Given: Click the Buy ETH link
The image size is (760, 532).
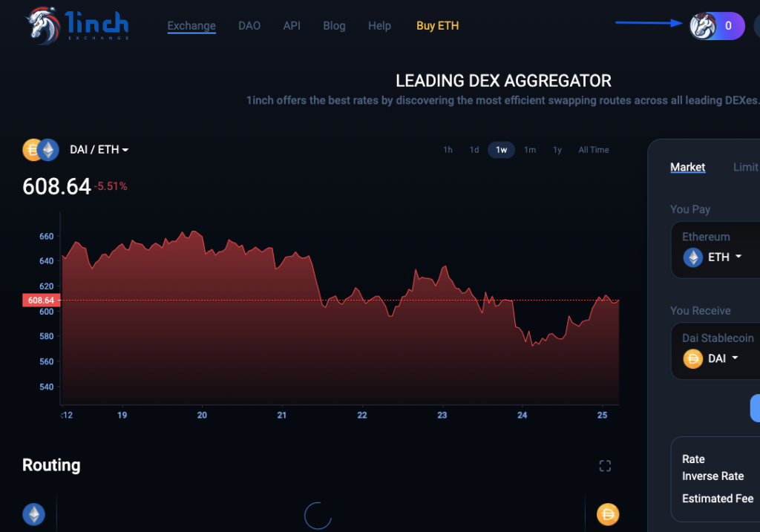Looking at the screenshot, I should pyautogui.click(x=438, y=26).
